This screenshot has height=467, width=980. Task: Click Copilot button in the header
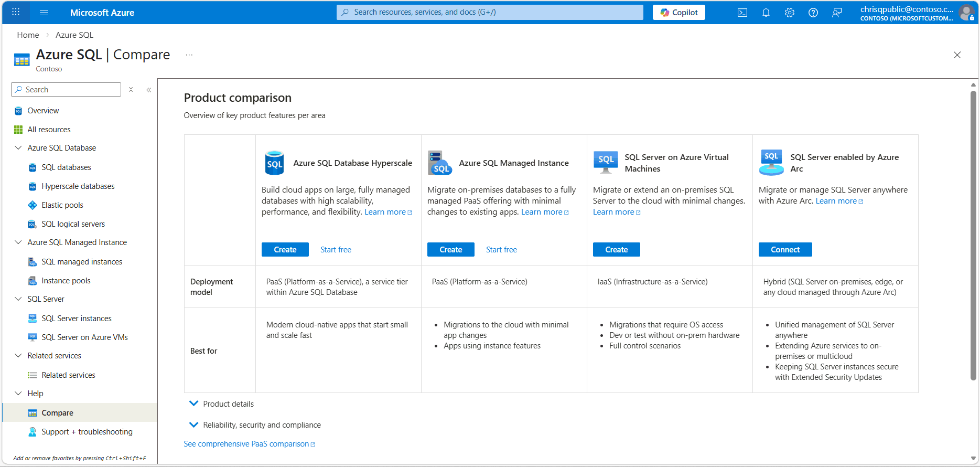(x=679, y=13)
